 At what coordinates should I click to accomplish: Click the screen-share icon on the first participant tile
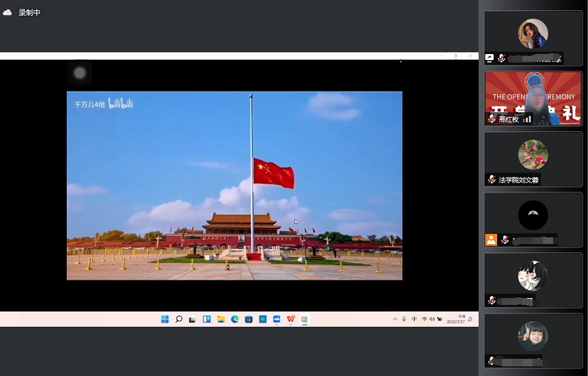490,59
